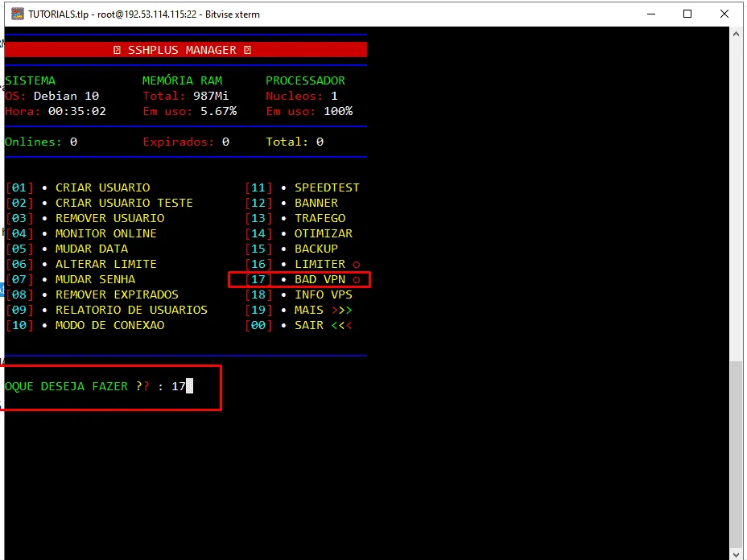Click menu entry 14 OTIMIZAR
This screenshot has height=560, width=747.
pyautogui.click(x=299, y=233)
